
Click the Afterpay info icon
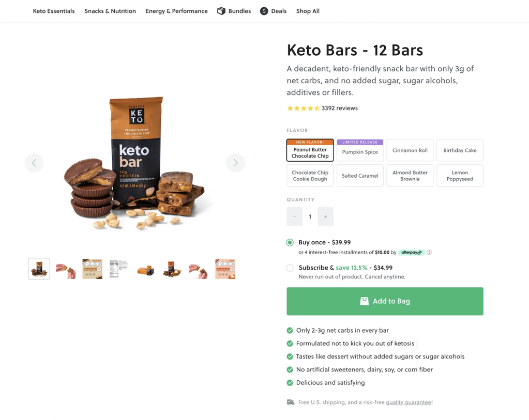430,252
